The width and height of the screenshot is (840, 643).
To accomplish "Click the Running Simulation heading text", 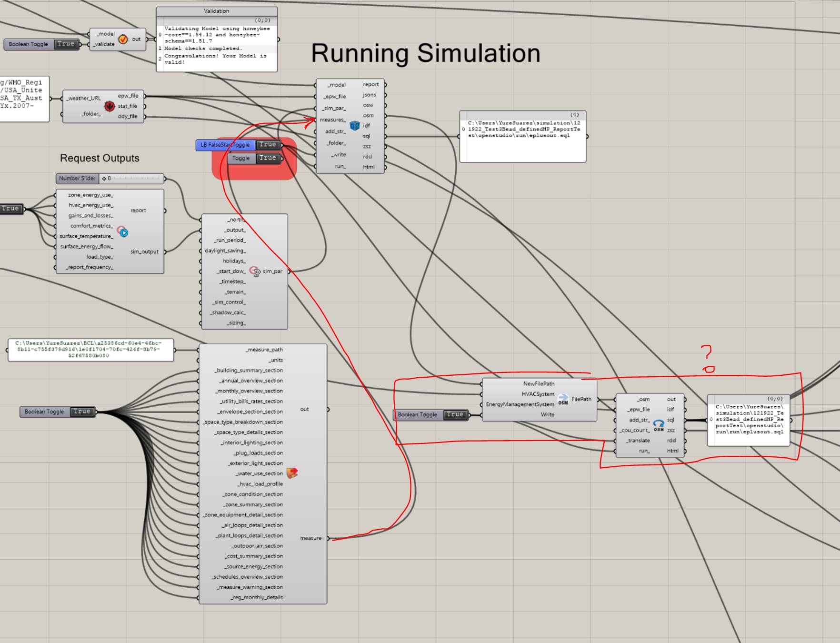I will pyautogui.click(x=426, y=53).
